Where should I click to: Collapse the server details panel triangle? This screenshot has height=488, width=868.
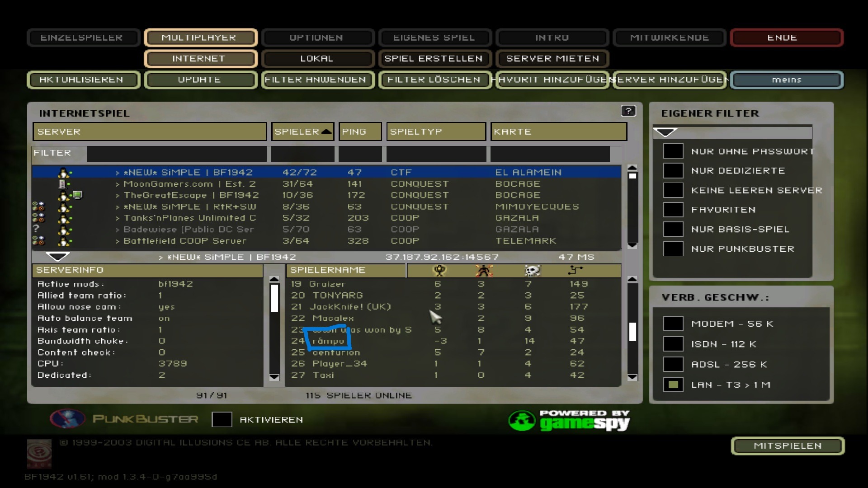58,257
